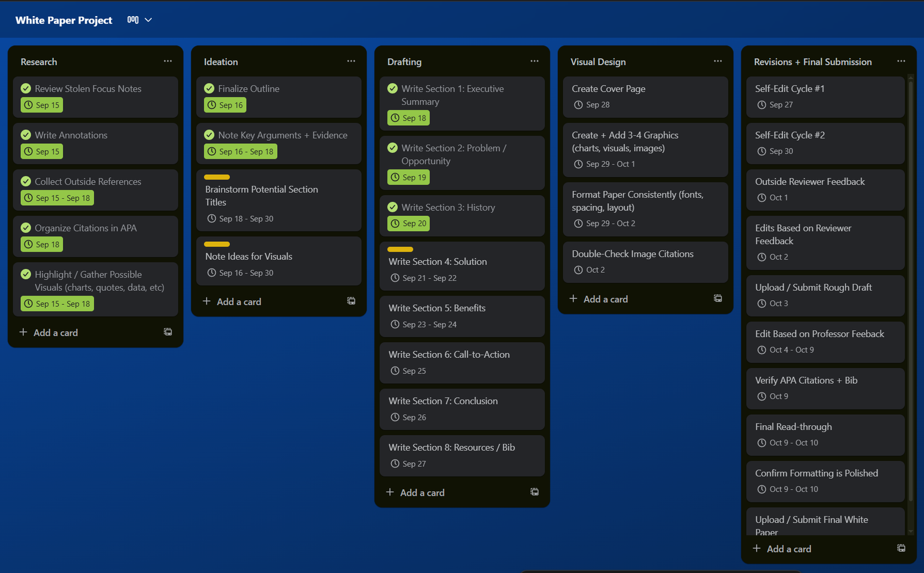Open the Ideation list three-dot menu
Viewport: 924px width, 573px height.
351,61
